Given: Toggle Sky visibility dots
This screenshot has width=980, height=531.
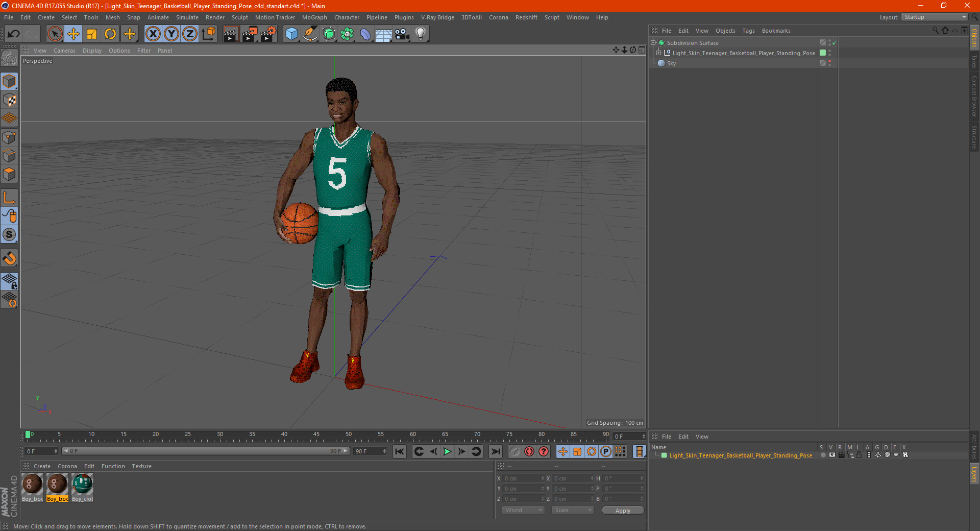Looking at the screenshot, I should coord(829,63).
